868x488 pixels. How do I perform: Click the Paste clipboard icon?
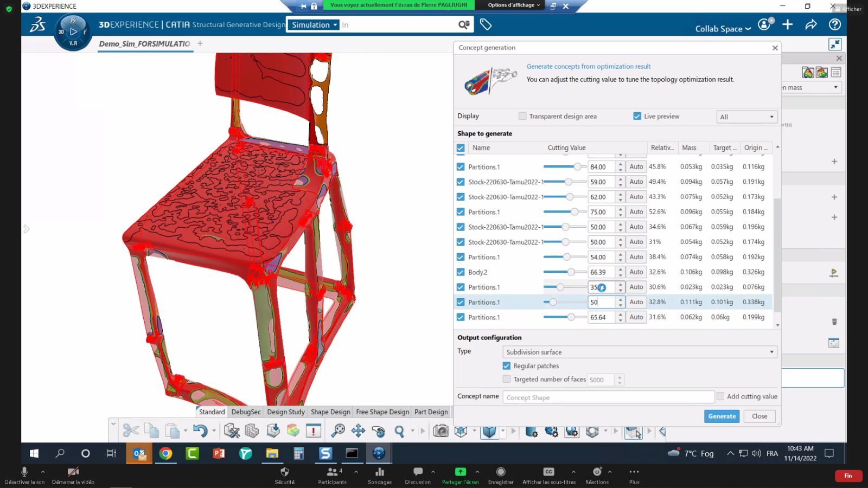click(172, 431)
